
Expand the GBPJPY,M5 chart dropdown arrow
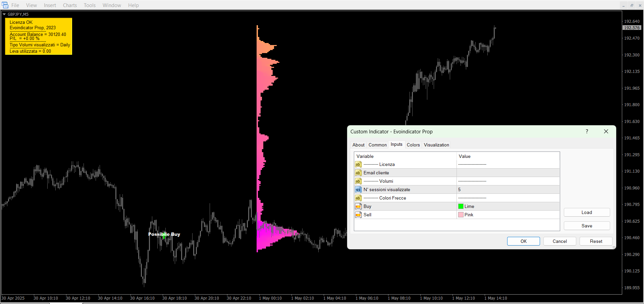point(4,14)
